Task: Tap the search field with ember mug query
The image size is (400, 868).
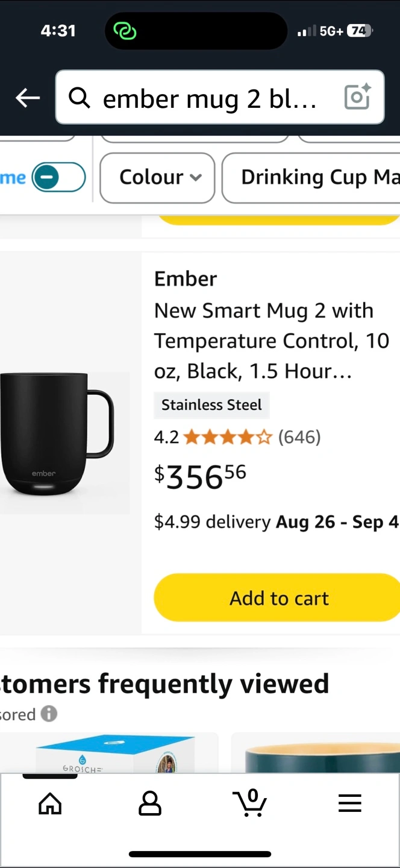Action: click(211, 98)
